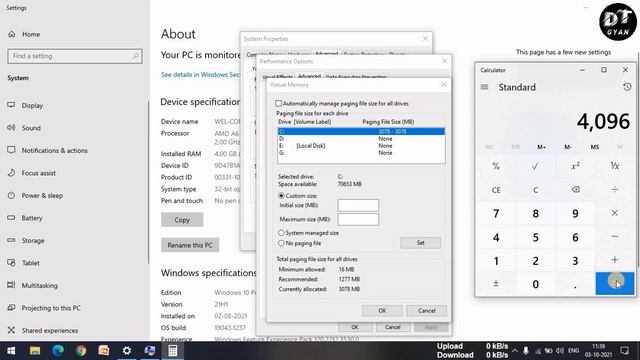Select the Custom size radio button
The image size is (640, 360).
(281, 196)
